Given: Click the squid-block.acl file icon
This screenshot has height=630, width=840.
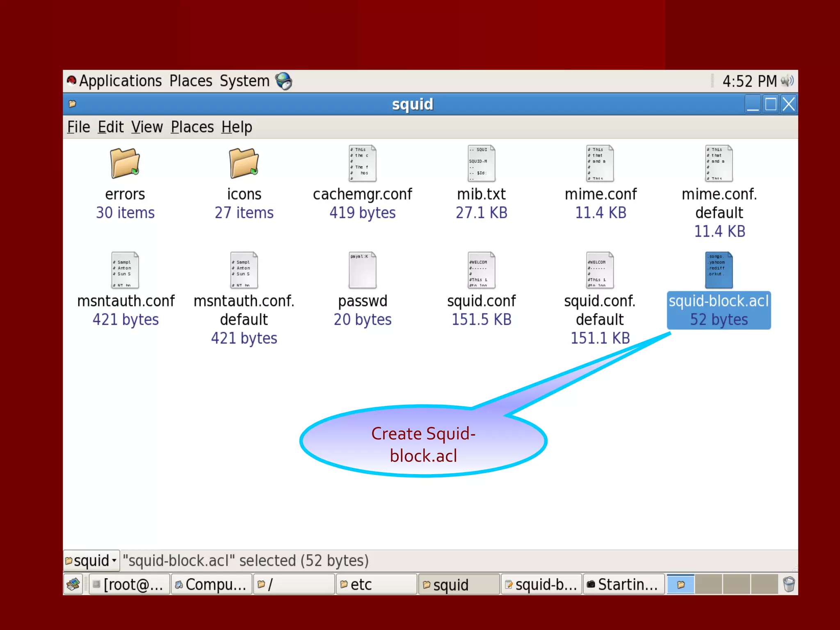Looking at the screenshot, I should coord(719,270).
